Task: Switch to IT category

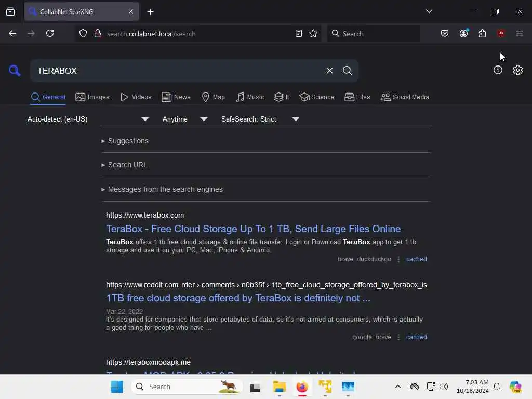Action: tap(282, 97)
